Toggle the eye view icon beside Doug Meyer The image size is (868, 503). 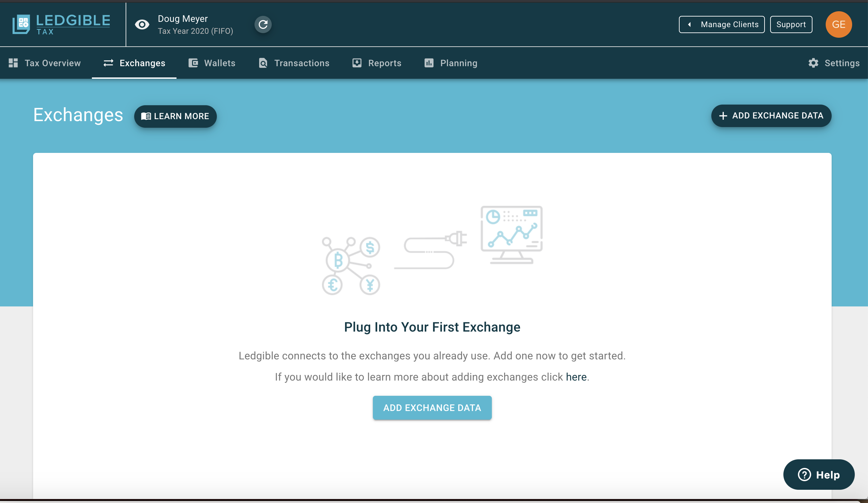pos(142,24)
